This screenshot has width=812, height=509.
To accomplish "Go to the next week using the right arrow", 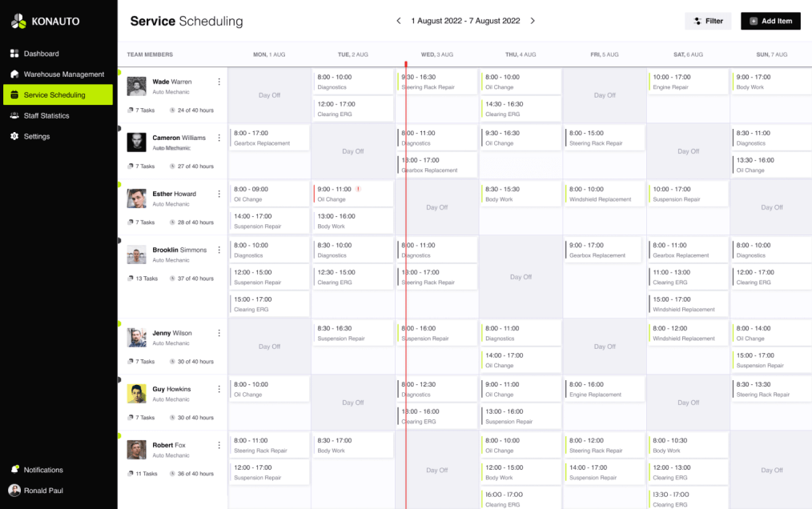I will click(533, 21).
